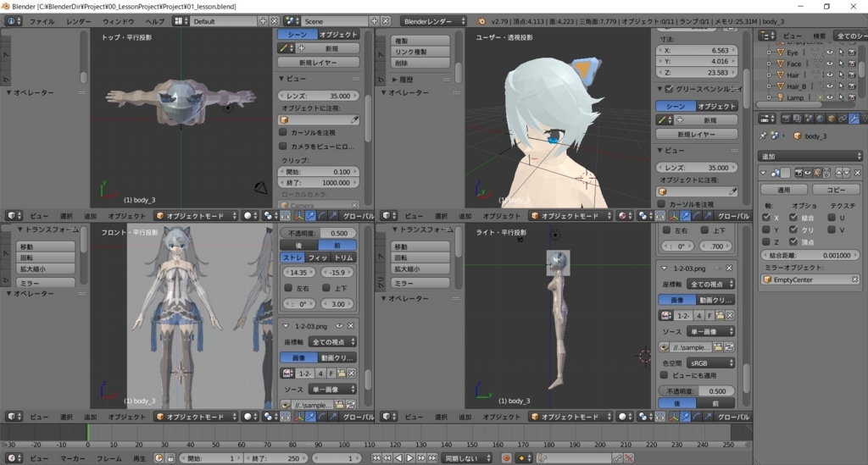The height and width of the screenshot is (465, 868).
Task: Check ビューにも適用 in right view panel
Action: tap(665, 375)
